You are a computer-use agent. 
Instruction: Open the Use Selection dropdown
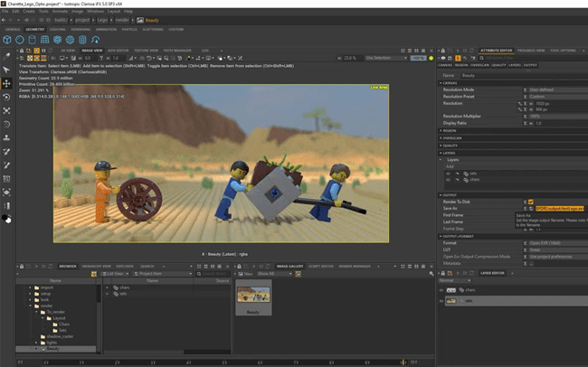coord(384,58)
